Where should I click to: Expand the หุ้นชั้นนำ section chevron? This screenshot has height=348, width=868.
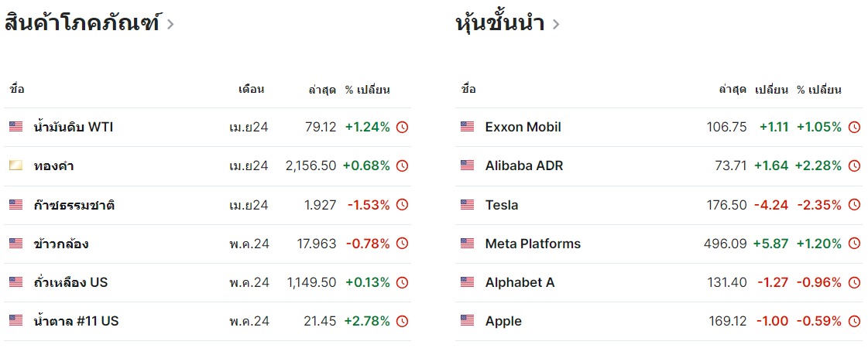click(555, 24)
